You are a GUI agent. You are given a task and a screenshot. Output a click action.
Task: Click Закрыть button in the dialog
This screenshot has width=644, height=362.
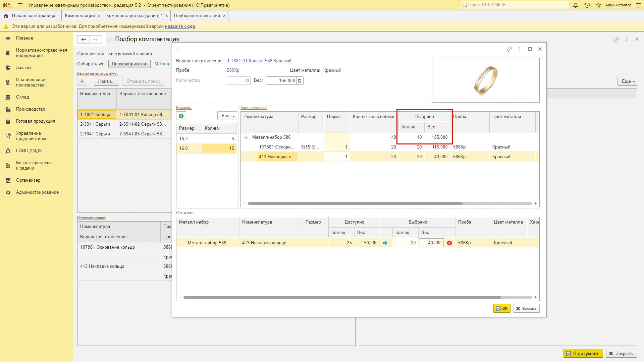pyautogui.click(x=526, y=309)
